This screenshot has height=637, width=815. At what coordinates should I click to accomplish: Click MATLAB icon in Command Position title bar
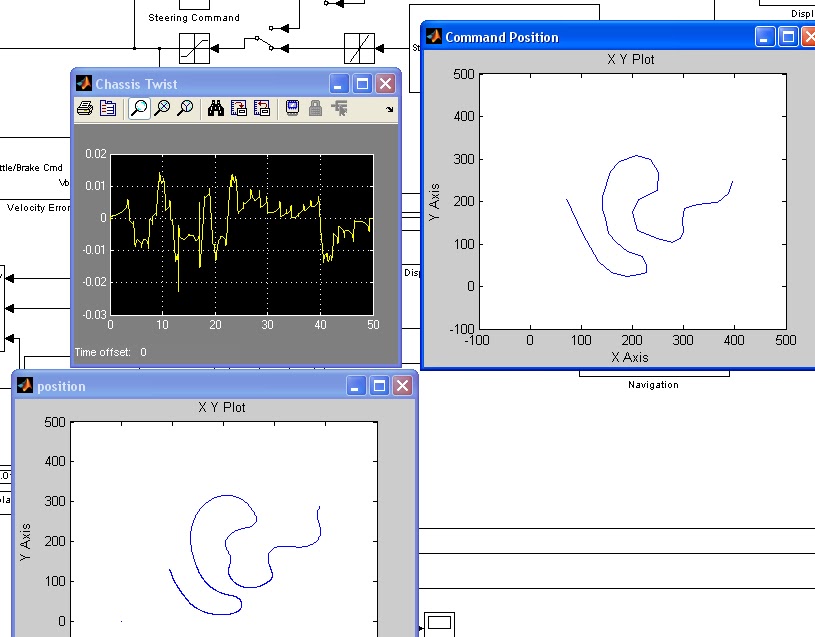click(433, 36)
